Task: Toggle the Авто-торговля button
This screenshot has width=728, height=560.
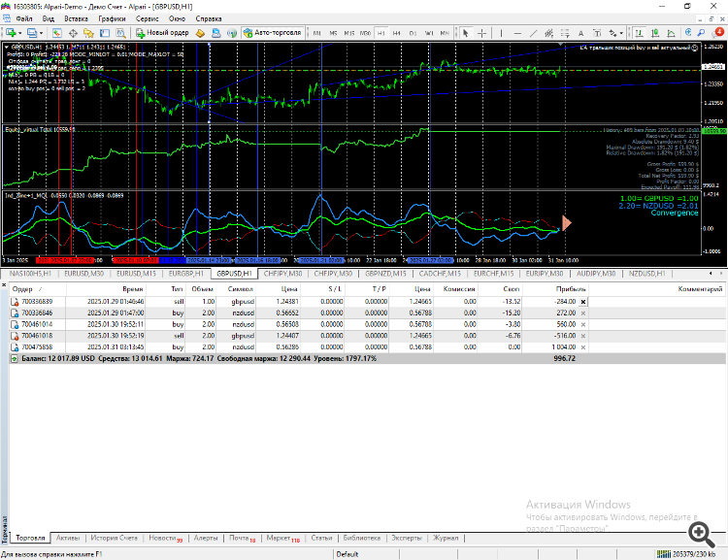Action: pos(273,32)
